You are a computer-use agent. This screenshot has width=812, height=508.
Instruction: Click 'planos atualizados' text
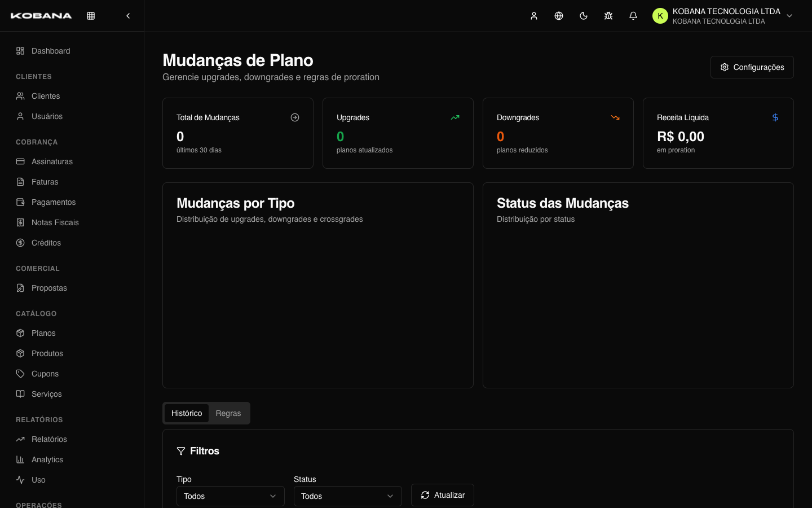[364, 150]
